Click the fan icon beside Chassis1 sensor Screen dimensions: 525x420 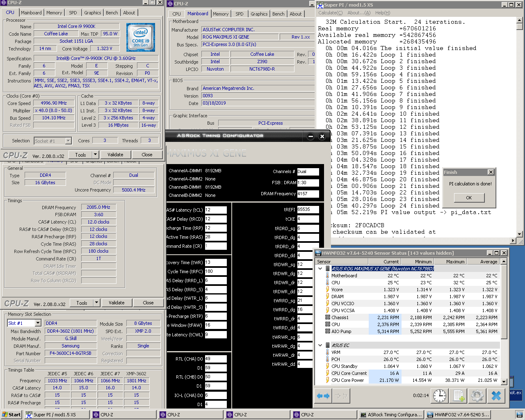pos(327,317)
